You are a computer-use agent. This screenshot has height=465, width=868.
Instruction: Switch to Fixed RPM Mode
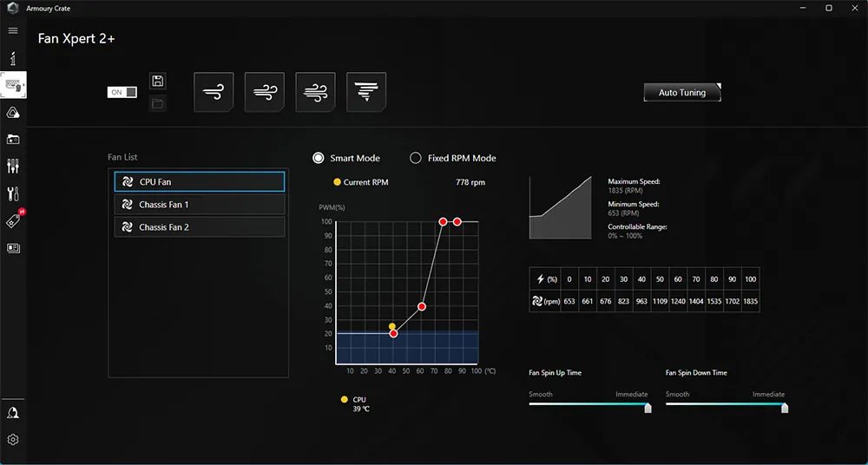pyautogui.click(x=416, y=158)
